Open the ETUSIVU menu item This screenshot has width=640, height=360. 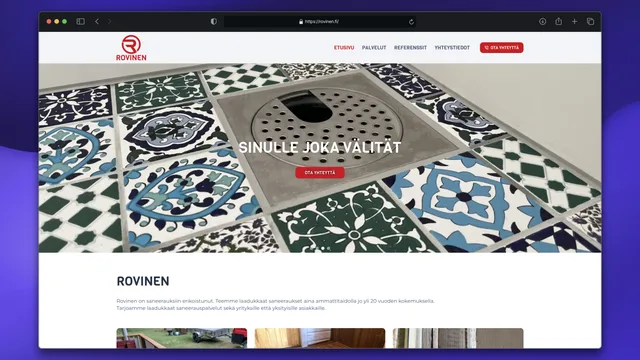(344, 48)
